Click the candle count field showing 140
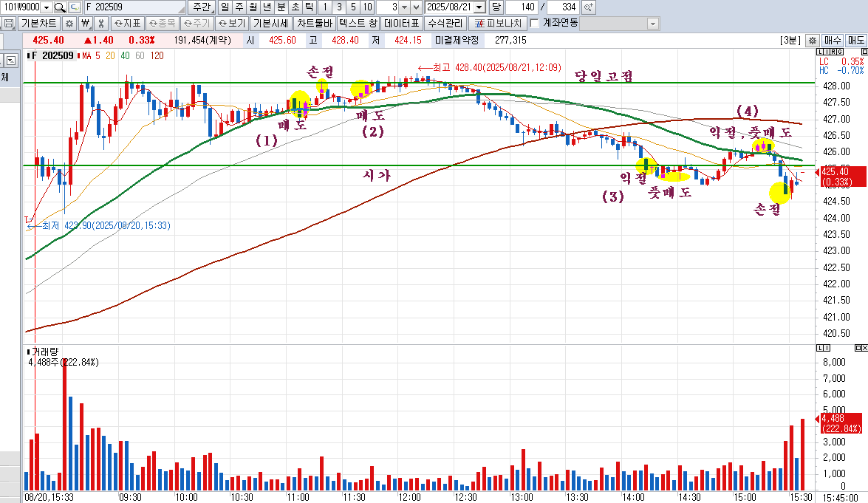 (521, 7)
